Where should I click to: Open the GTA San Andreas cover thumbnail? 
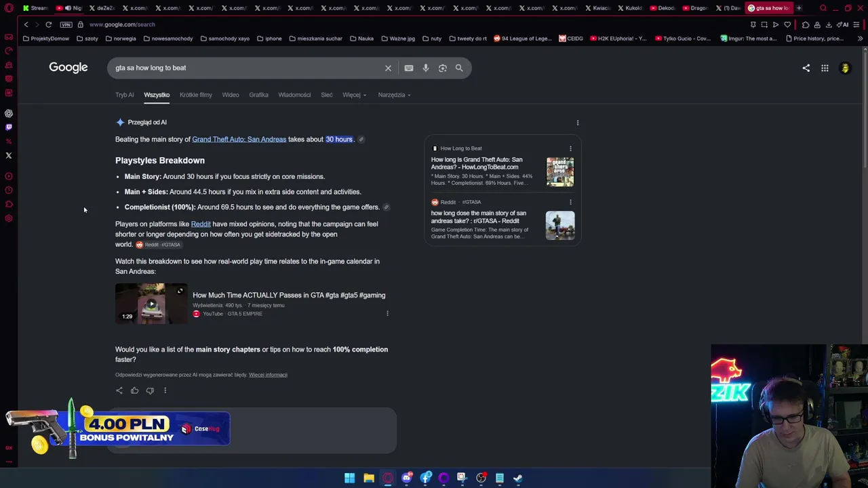pos(560,172)
